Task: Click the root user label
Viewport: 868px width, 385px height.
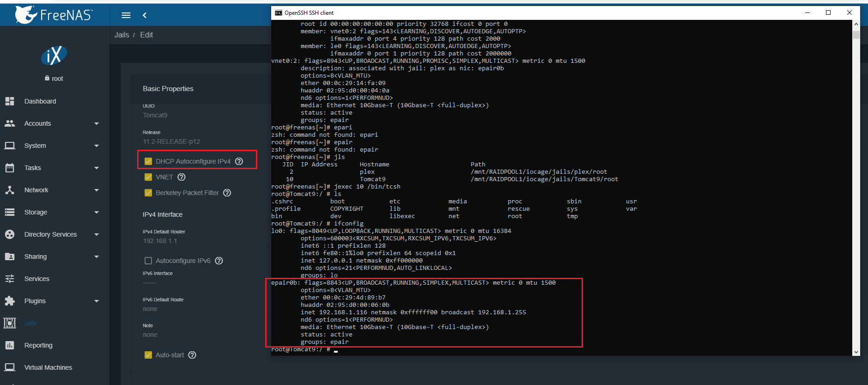Action: click(x=57, y=79)
